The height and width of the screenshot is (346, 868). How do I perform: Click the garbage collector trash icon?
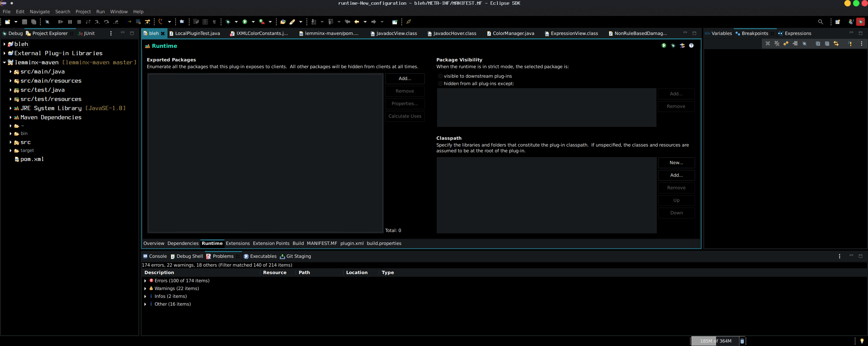pos(742,341)
